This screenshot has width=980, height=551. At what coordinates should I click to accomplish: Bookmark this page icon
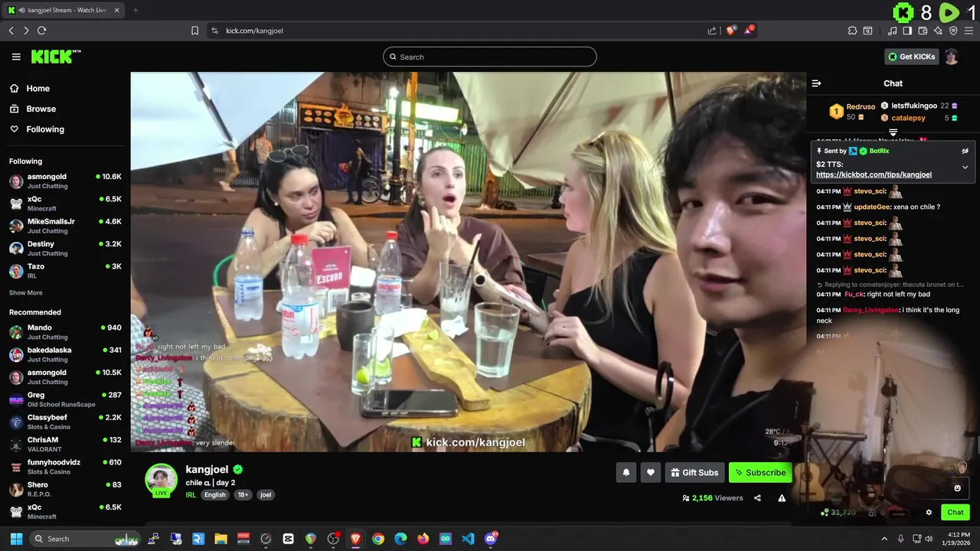pos(194,31)
